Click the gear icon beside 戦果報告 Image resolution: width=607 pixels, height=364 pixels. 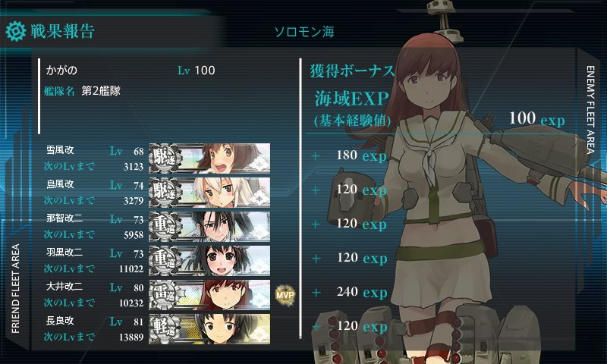(16, 31)
